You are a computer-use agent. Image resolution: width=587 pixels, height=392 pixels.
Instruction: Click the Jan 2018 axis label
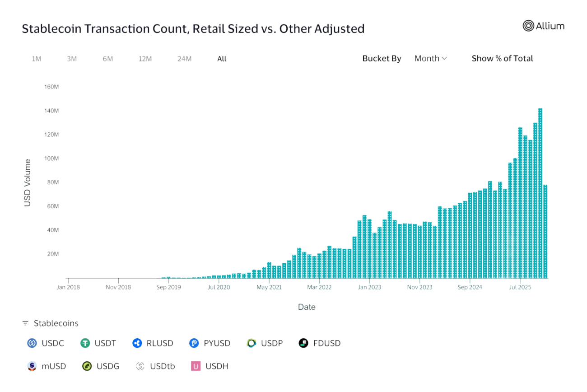68,287
